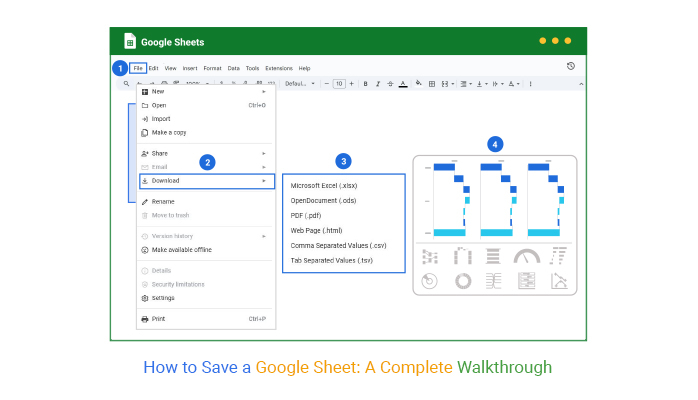This screenshot has width=698, height=400.
Task: Open the Help menu
Action: [304, 68]
